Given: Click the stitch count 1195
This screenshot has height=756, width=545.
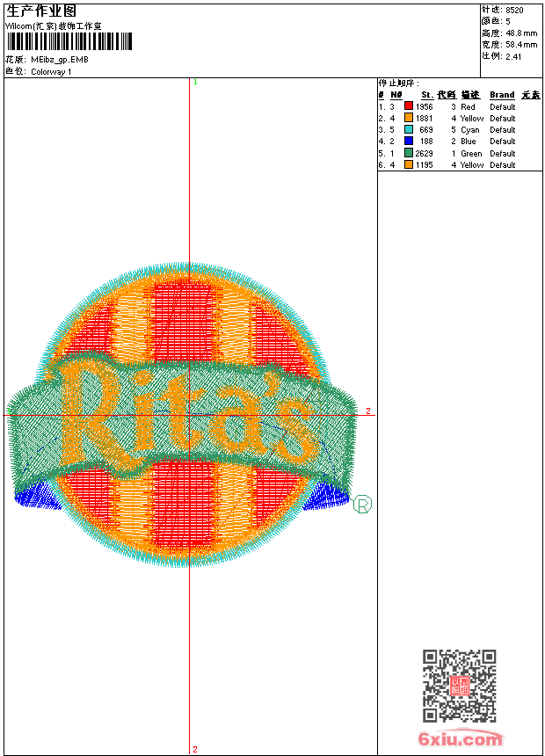Looking at the screenshot, I should (x=425, y=165).
